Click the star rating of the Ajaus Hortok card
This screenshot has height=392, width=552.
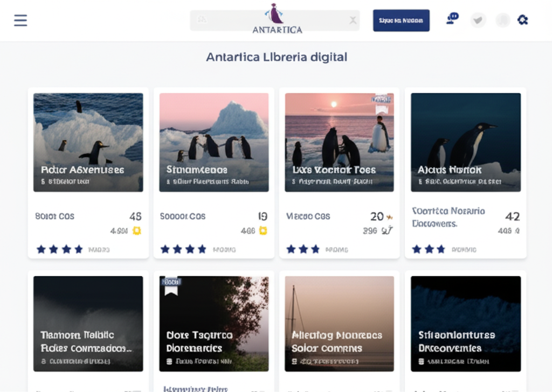[x=429, y=249]
